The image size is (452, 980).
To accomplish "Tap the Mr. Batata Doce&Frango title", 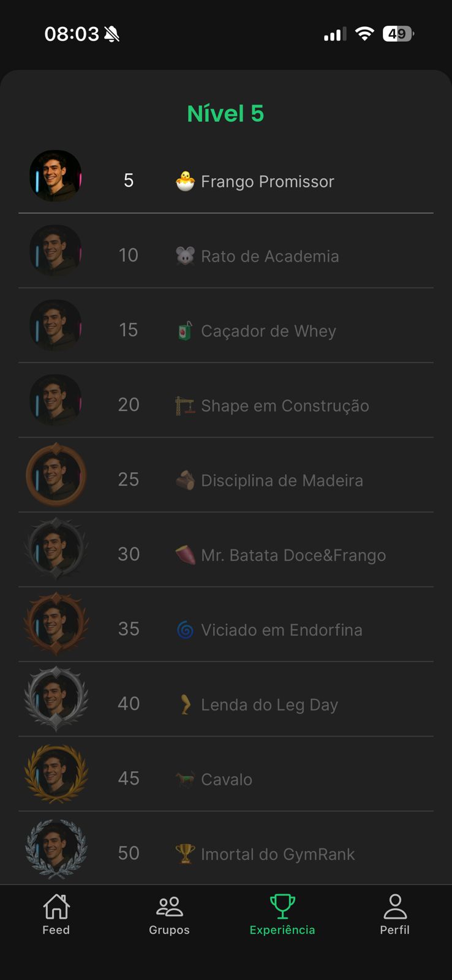I will [x=293, y=556].
